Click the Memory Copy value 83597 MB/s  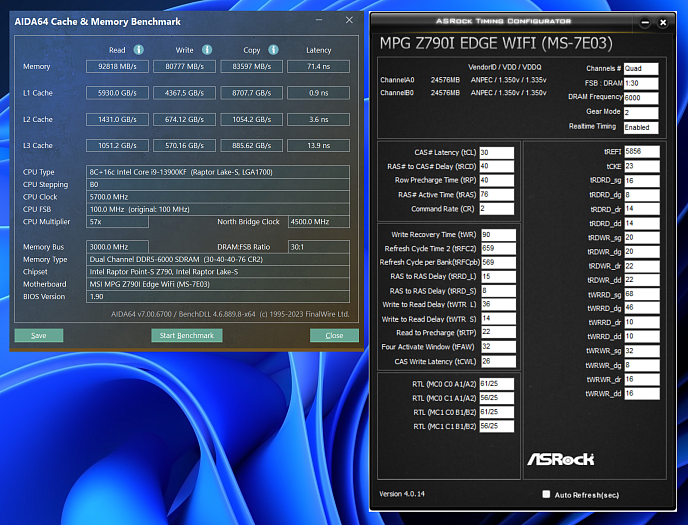251,67
